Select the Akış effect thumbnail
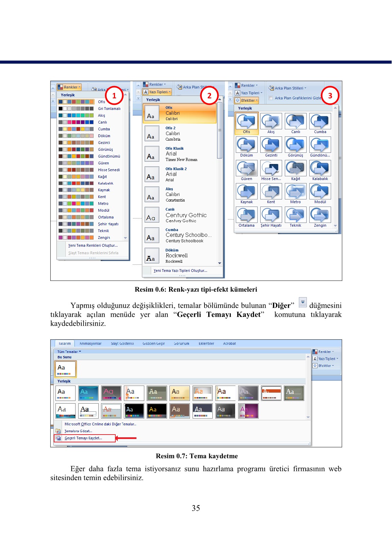 [271, 121]
